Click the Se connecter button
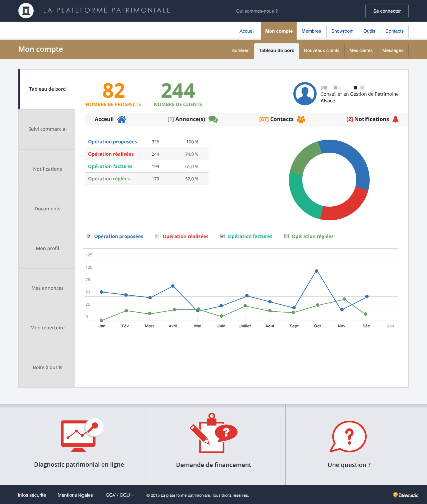The height and width of the screenshot is (504, 427). (x=387, y=11)
